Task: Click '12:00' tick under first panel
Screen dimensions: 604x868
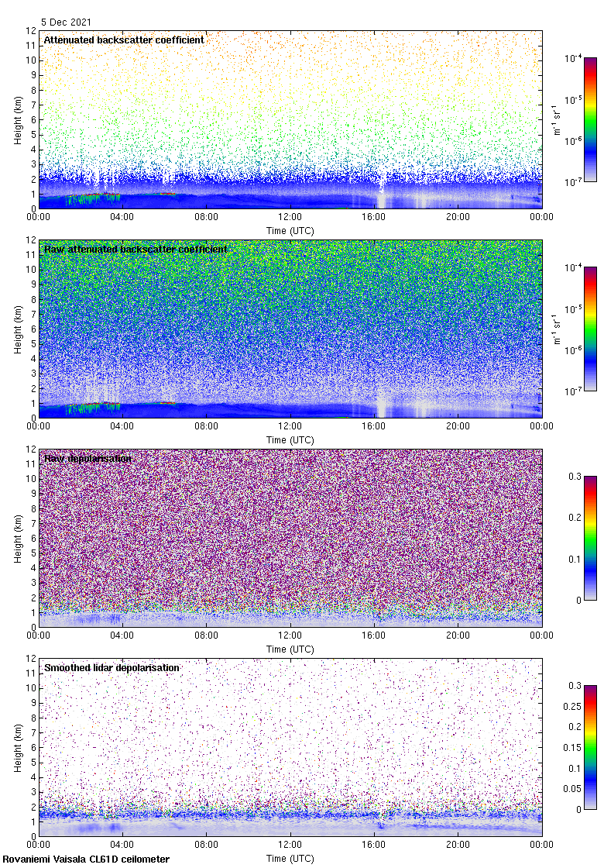Action: coord(290,217)
